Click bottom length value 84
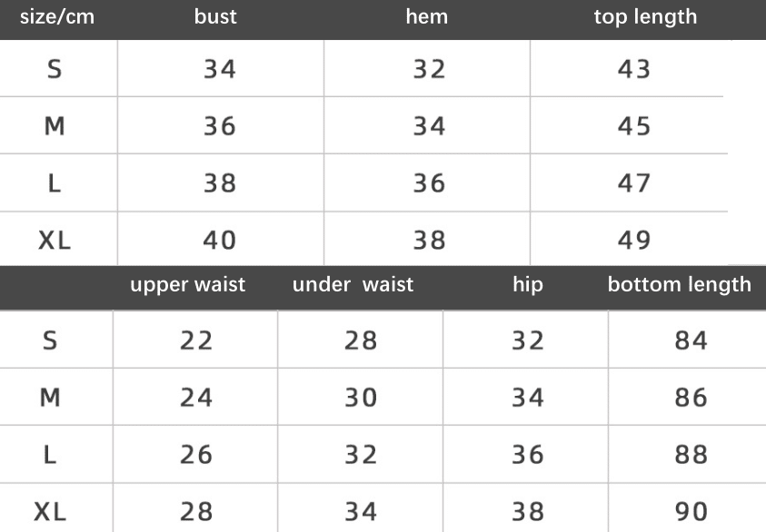The height and width of the screenshot is (532, 766). (x=691, y=340)
